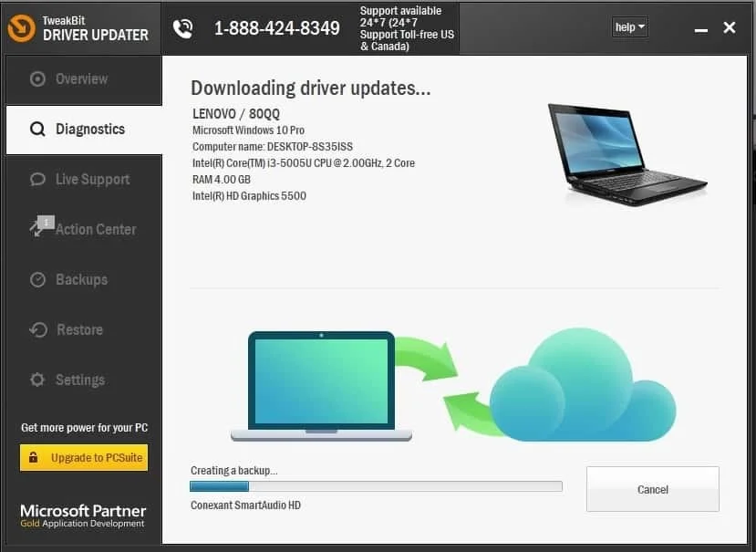This screenshot has width=756, height=552.
Task: Click the Restore icon in sidebar
Action: 37,330
